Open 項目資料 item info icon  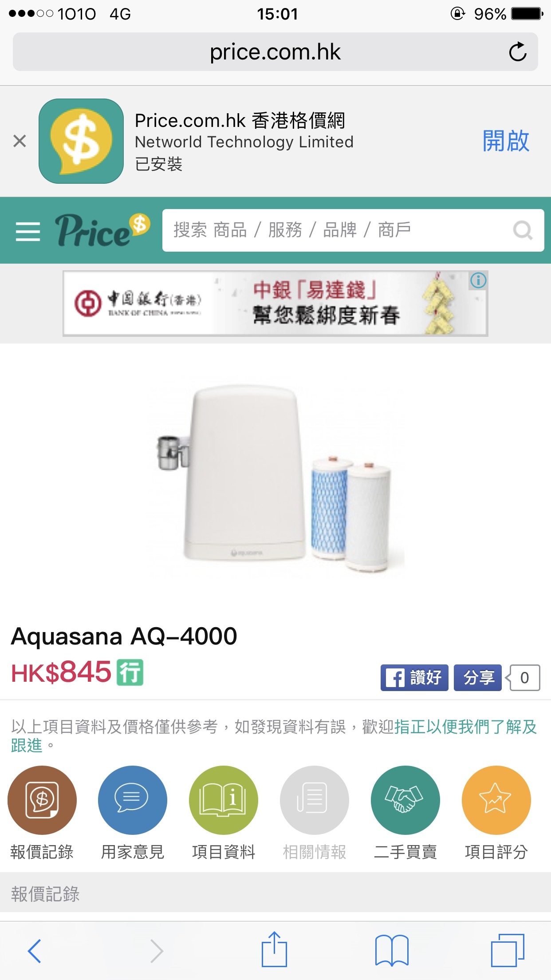click(x=224, y=800)
